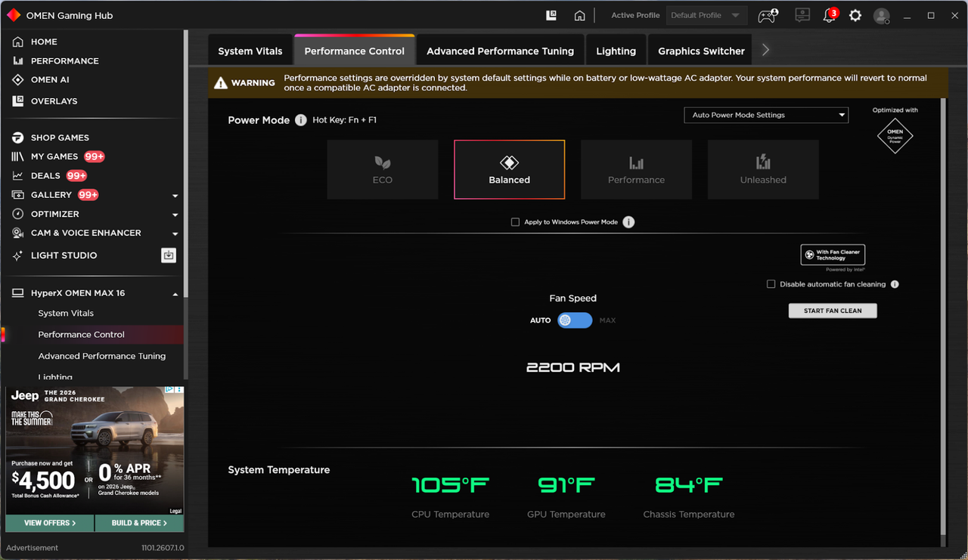Open the Auto Power Mode Settings dropdown
968x560 pixels.
tap(765, 115)
